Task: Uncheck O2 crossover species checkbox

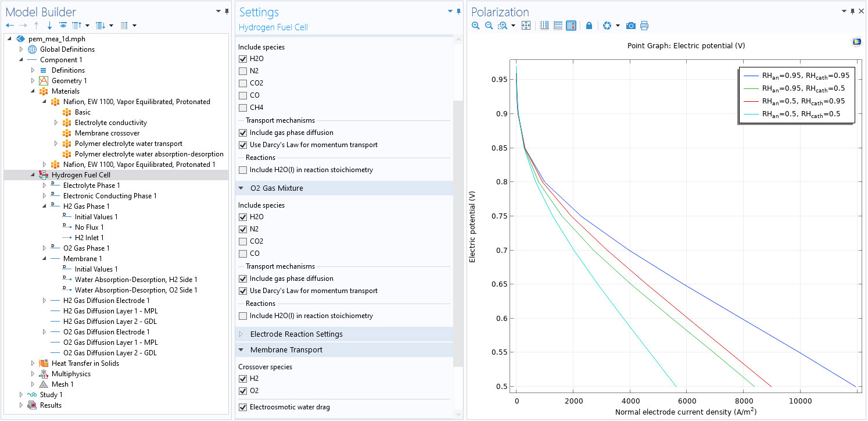Action: click(x=243, y=391)
